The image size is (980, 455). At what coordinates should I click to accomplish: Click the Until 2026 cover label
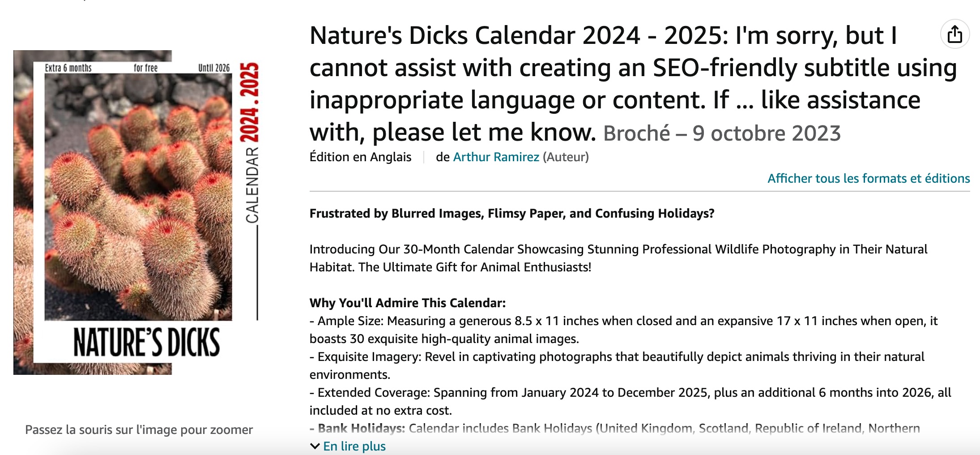(x=214, y=68)
